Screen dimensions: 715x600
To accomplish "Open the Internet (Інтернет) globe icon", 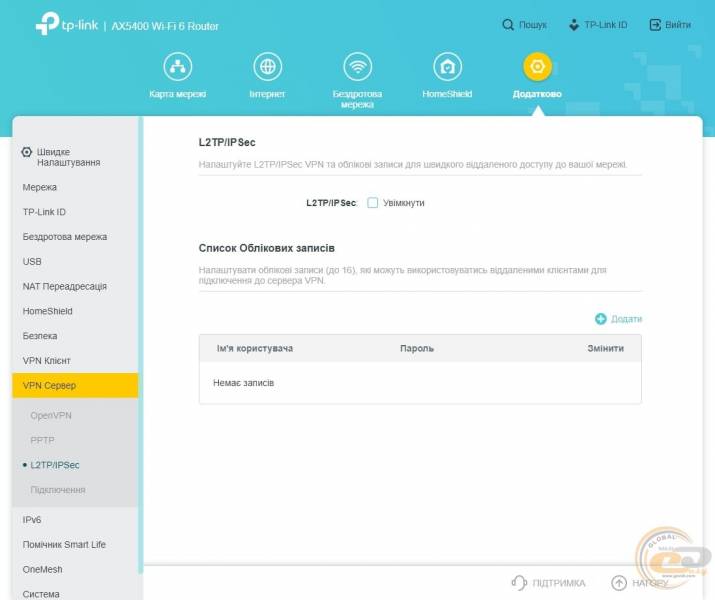I will tap(267, 67).
